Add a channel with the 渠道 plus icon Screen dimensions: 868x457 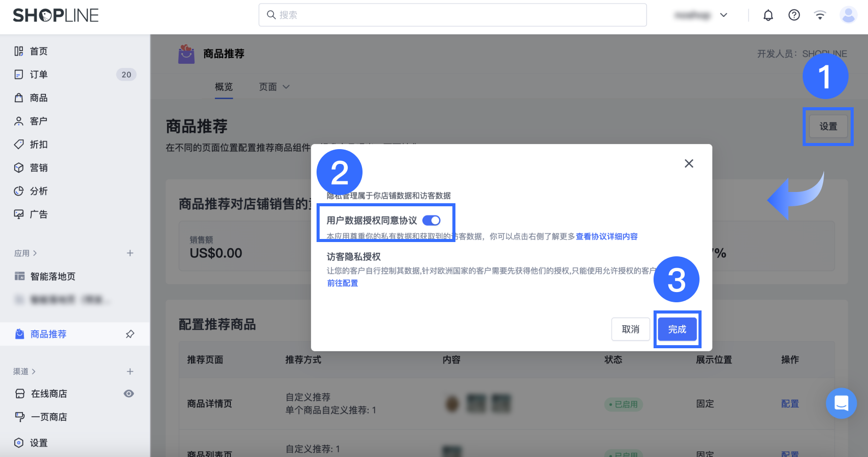pyautogui.click(x=130, y=372)
